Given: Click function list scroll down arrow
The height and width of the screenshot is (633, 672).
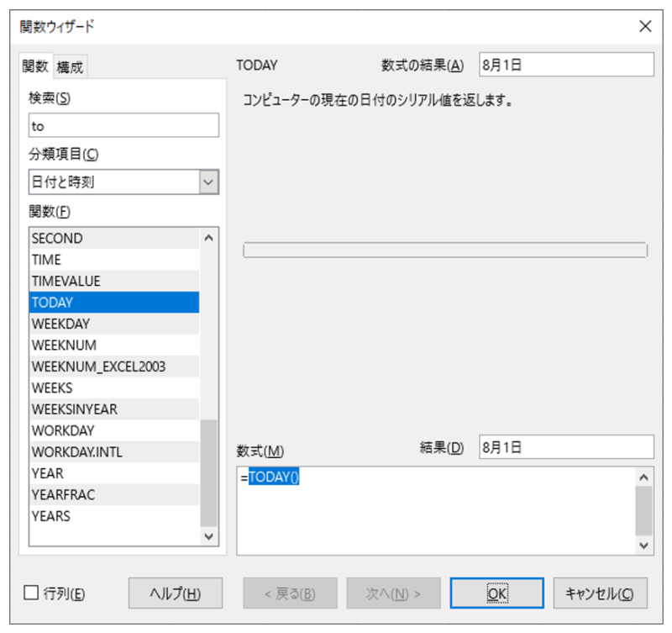Looking at the screenshot, I should 208,536.
